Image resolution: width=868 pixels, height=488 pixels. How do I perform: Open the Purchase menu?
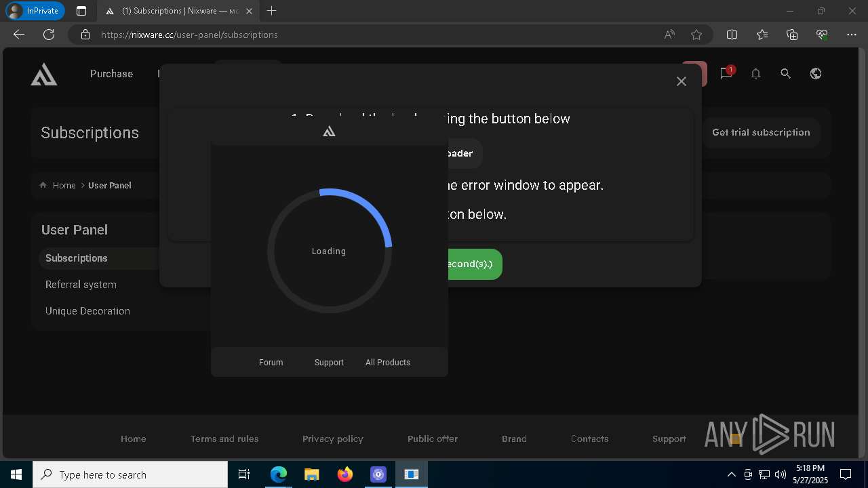coord(111,74)
